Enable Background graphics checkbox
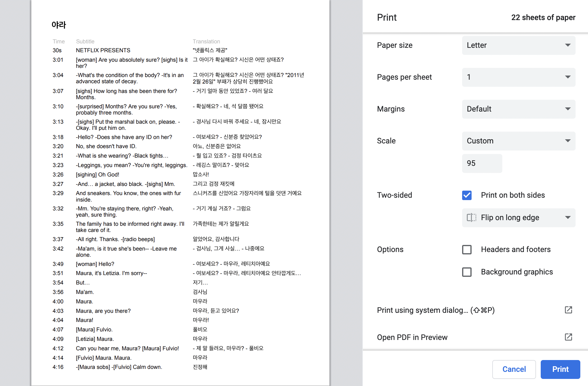The image size is (588, 386). point(467,272)
